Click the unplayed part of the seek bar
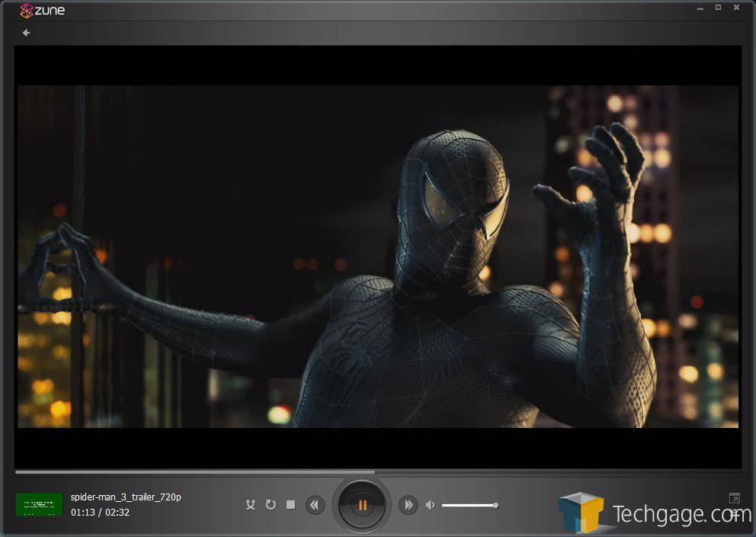This screenshot has width=756, height=537. pos(556,472)
